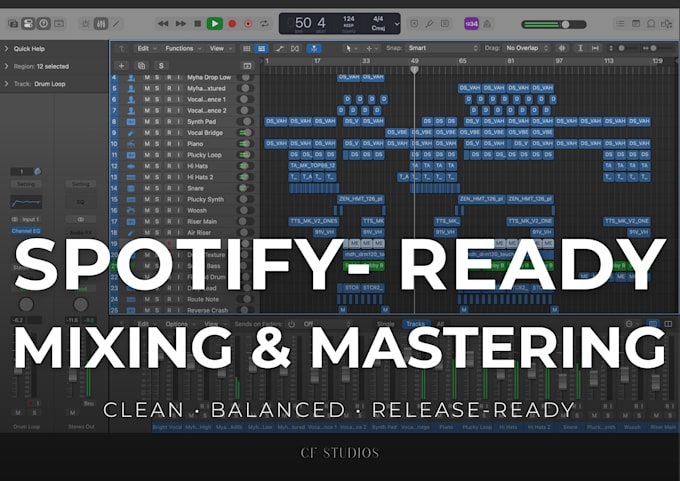Open the Loop Browser button

(x=651, y=23)
